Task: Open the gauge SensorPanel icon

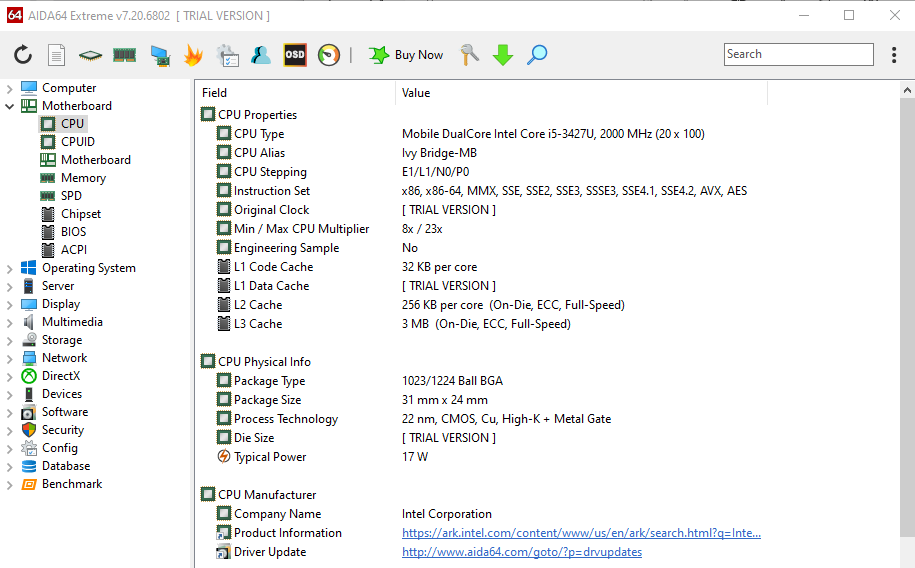Action: click(x=329, y=55)
